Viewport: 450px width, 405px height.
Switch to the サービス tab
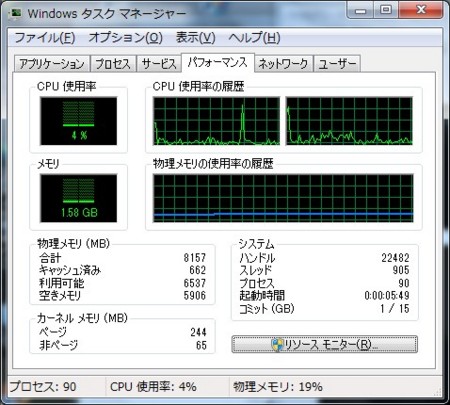tap(159, 63)
